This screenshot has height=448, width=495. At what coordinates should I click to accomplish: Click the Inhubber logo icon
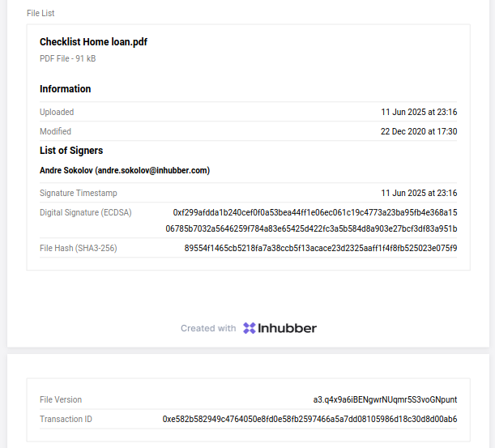250,328
